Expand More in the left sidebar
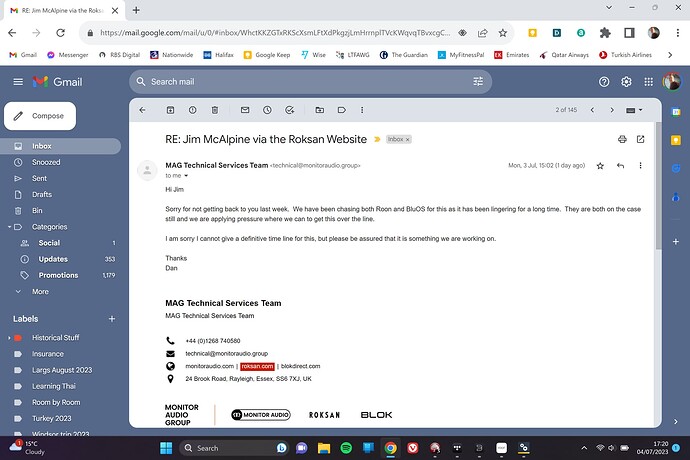The image size is (690, 460). click(x=40, y=291)
